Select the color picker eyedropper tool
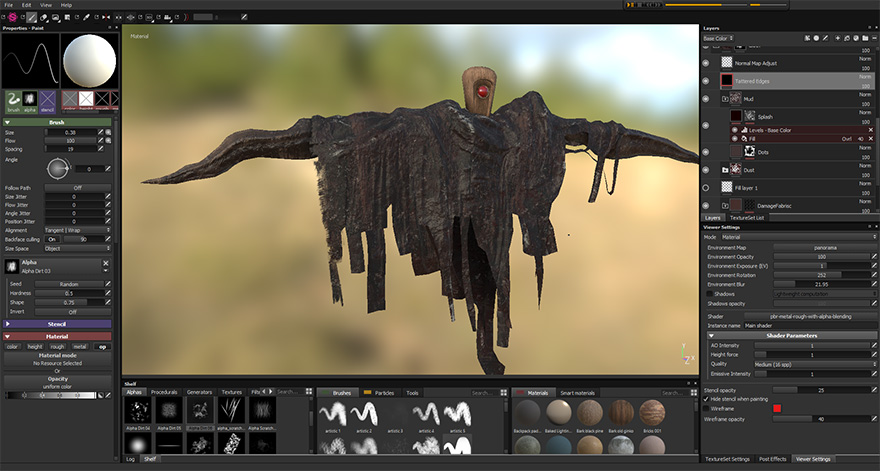The width and height of the screenshot is (880, 471). click(86, 17)
